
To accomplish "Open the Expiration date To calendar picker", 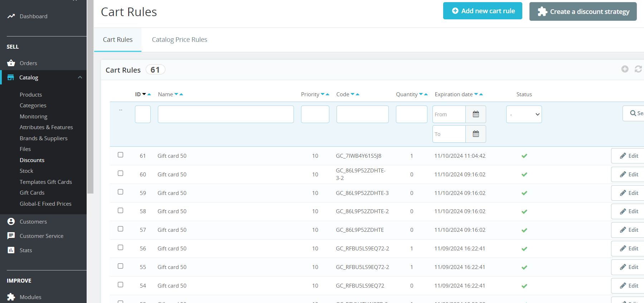I will [x=475, y=134].
